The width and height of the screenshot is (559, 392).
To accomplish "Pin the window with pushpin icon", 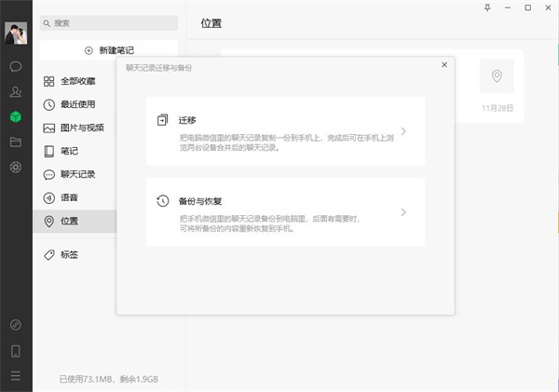I will coord(487,7).
